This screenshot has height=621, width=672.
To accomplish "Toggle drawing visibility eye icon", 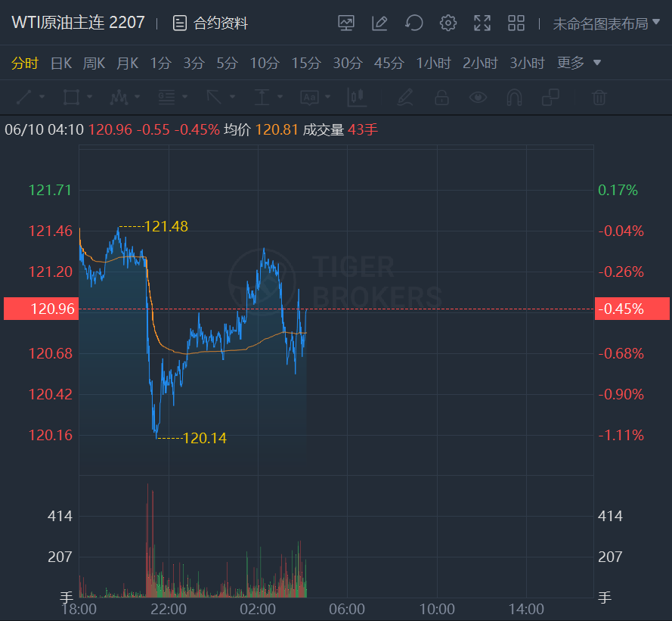I will [478, 97].
